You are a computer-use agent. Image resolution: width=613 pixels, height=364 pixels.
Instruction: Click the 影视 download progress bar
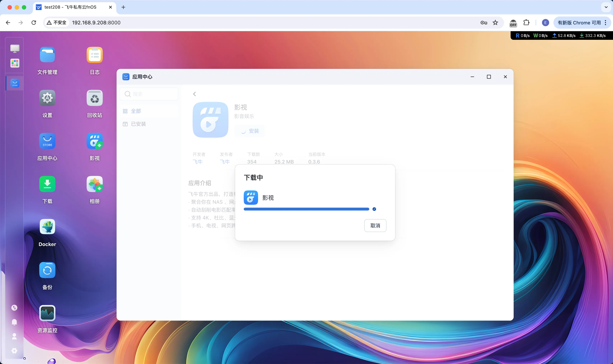306,209
